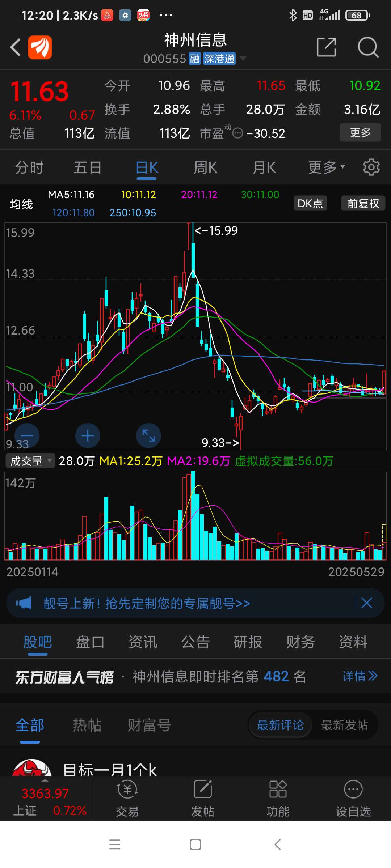Tap the 市盈 -30.52 value
Image resolution: width=391 pixels, height=868 pixels.
point(266,133)
